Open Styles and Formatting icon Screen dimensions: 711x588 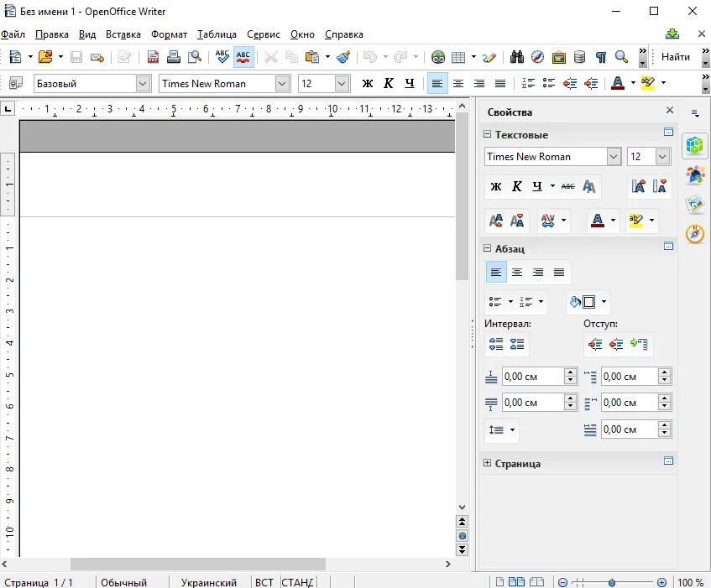tap(16, 83)
